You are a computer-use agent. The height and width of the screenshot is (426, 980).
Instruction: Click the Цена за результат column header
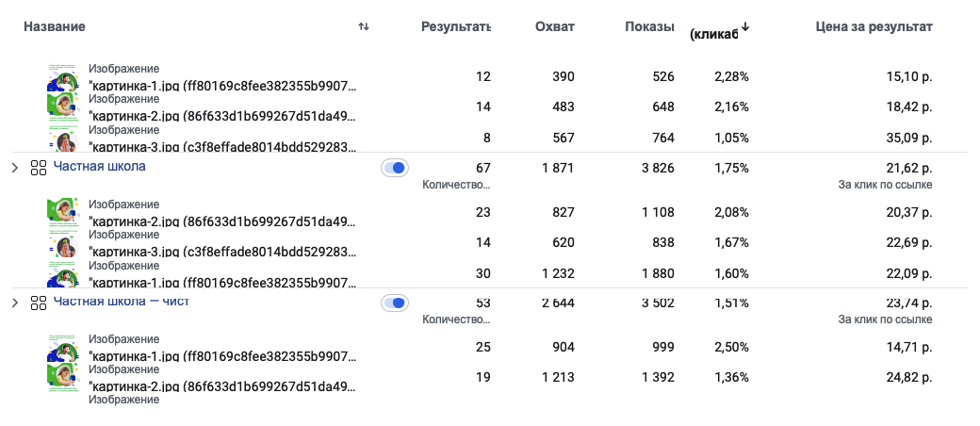pos(874,27)
